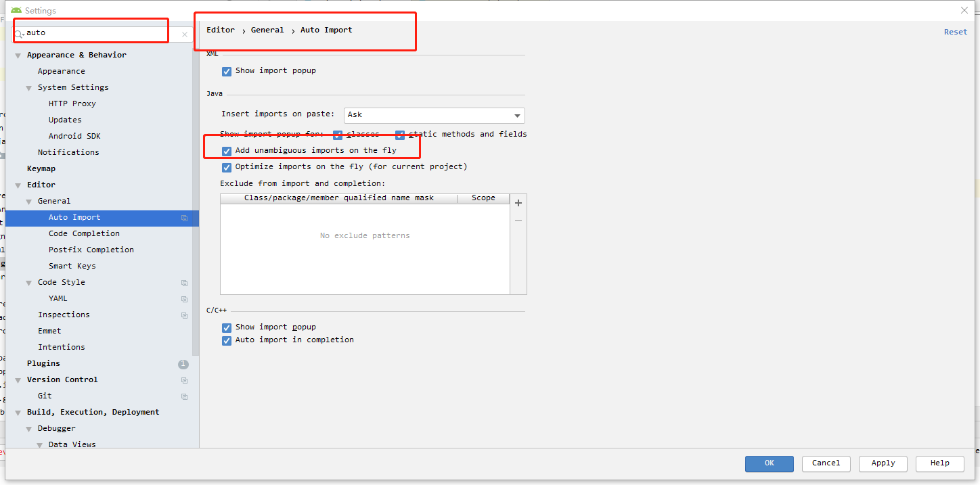This screenshot has width=980, height=485.
Task: Open Android SDK settings
Action: (74, 136)
